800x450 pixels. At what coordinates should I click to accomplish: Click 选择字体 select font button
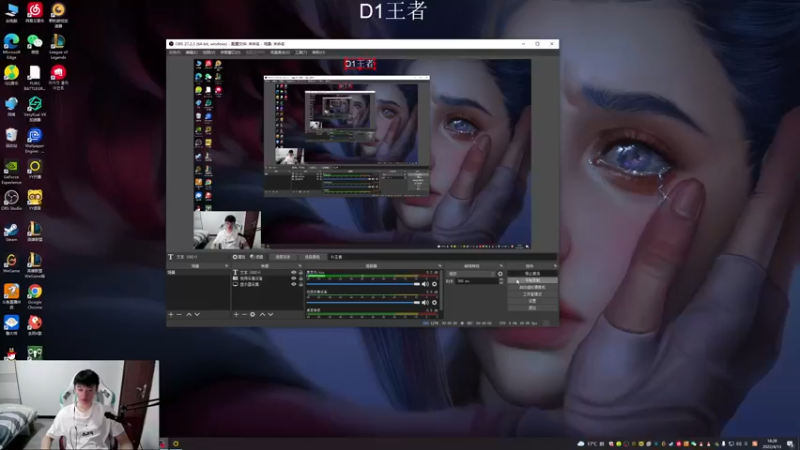283,257
